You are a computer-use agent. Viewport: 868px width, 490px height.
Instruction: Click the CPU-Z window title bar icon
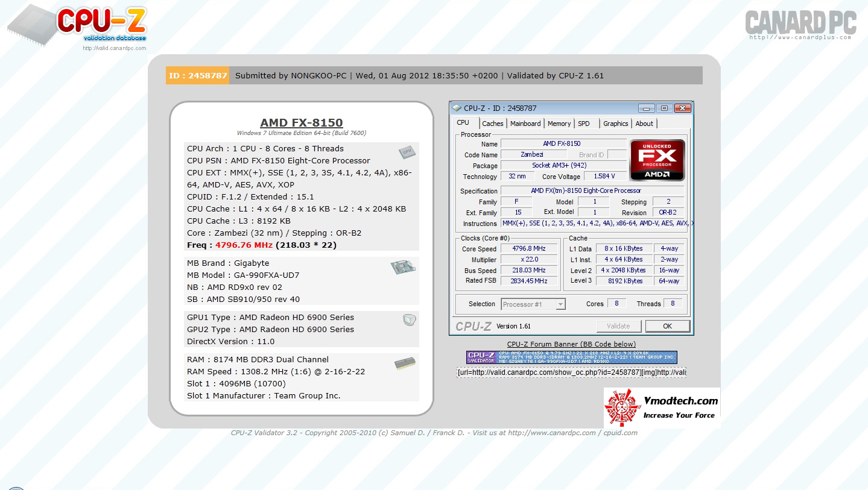pos(457,108)
